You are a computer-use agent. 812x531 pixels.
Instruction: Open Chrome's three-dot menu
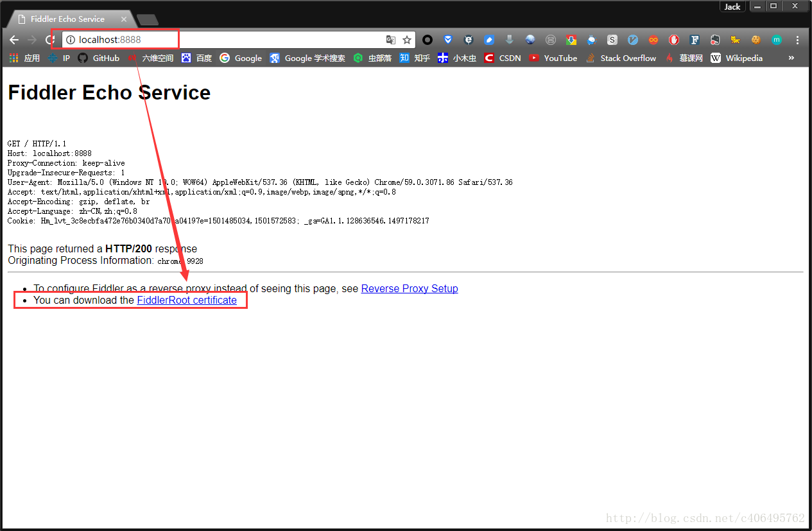797,40
